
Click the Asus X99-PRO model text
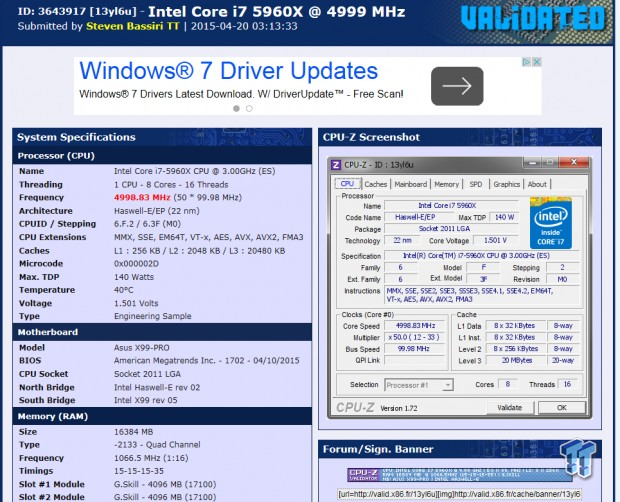pyautogui.click(x=142, y=348)
